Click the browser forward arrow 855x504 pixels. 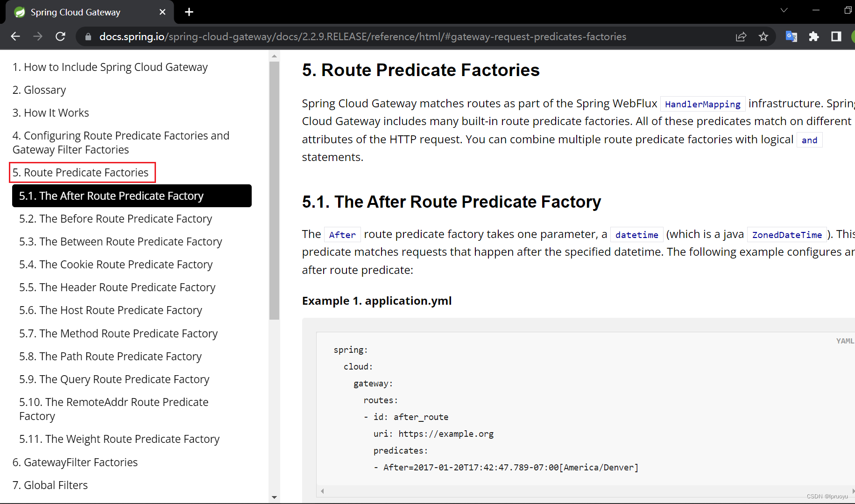click(38, 36)
